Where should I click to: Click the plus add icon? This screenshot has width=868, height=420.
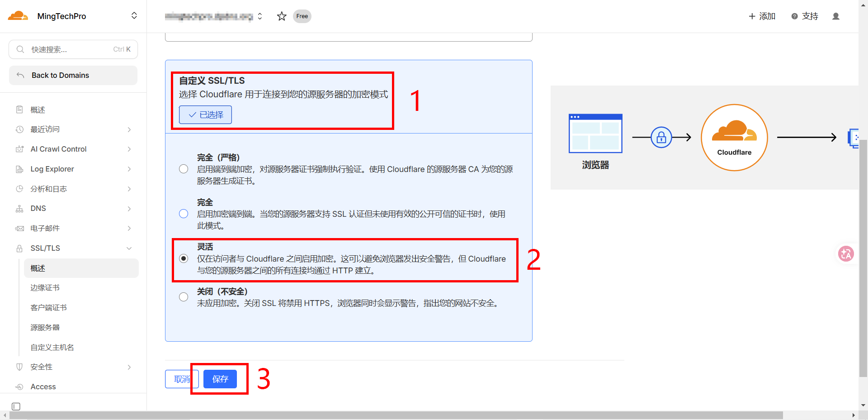(x=752, y=16)
